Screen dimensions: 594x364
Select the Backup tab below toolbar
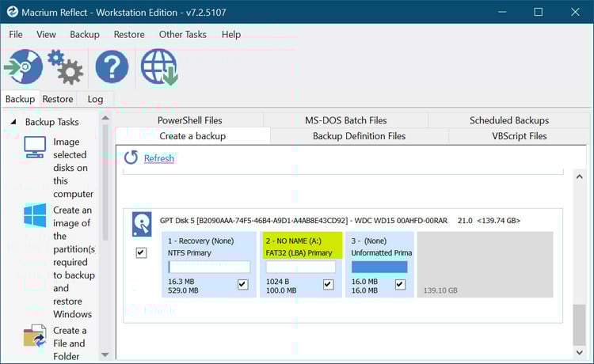20,99
